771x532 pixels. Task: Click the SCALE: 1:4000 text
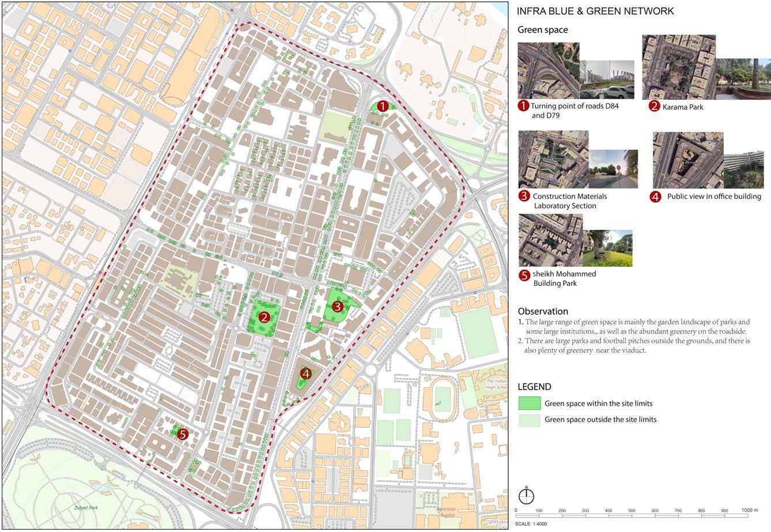pyautogui.click(x=531, y=524)
